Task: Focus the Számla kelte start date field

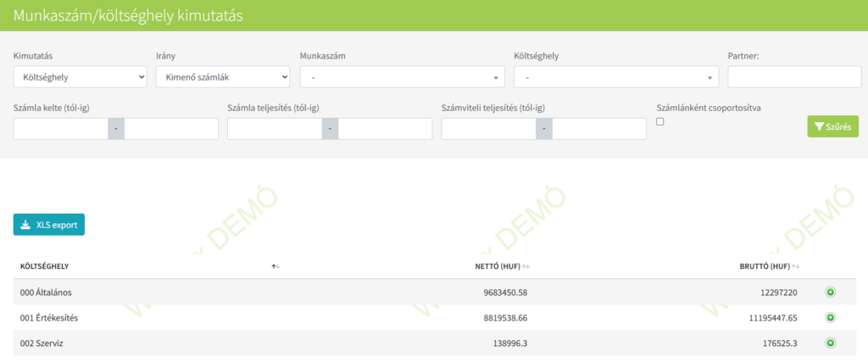Action: [x=61, y=129]
